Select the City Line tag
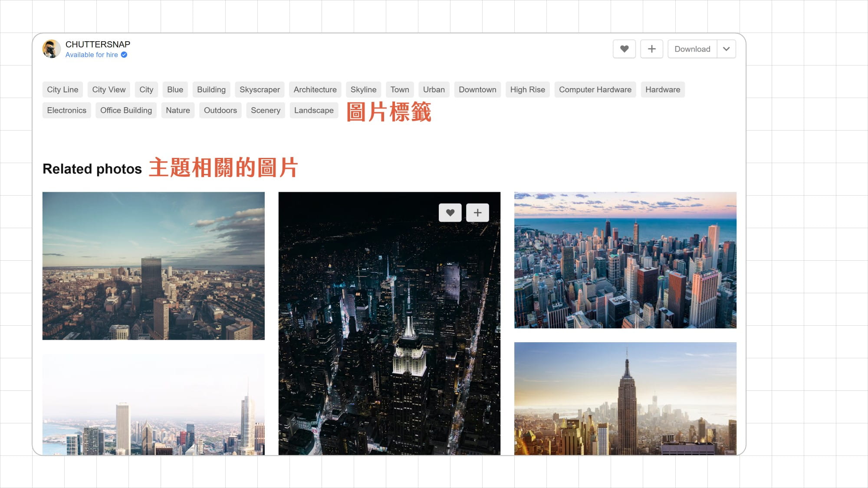The width and height of the screenshot is (868, 488). coord(62,89)
